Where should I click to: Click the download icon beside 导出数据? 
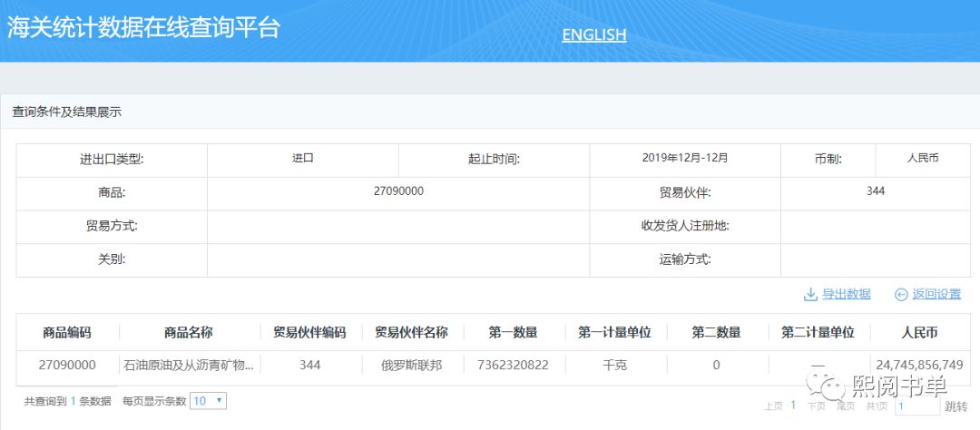pos(810,294)
